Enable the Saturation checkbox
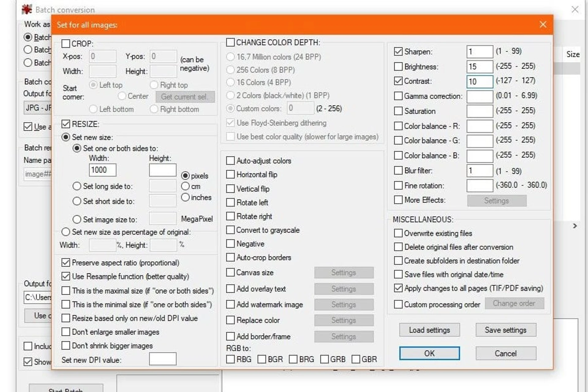This screenshot has width=588, height=392. [x=398, y=111]
